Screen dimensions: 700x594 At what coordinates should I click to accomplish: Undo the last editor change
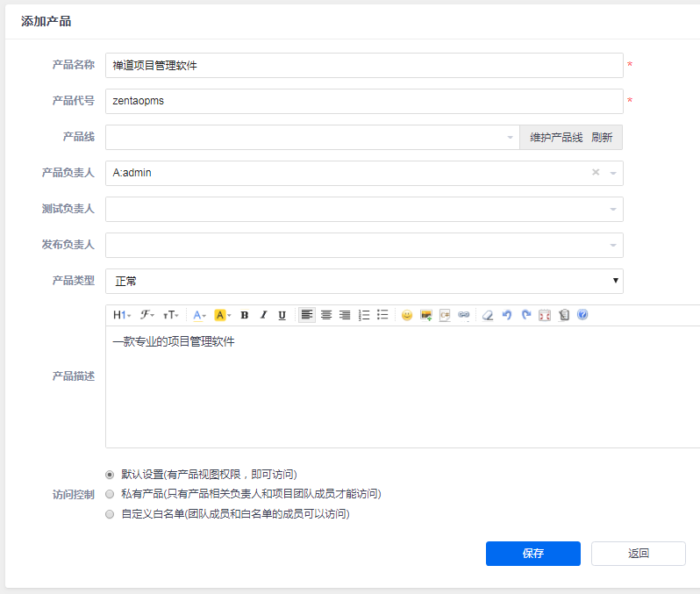pyautogui.click(x=507, y=315)
